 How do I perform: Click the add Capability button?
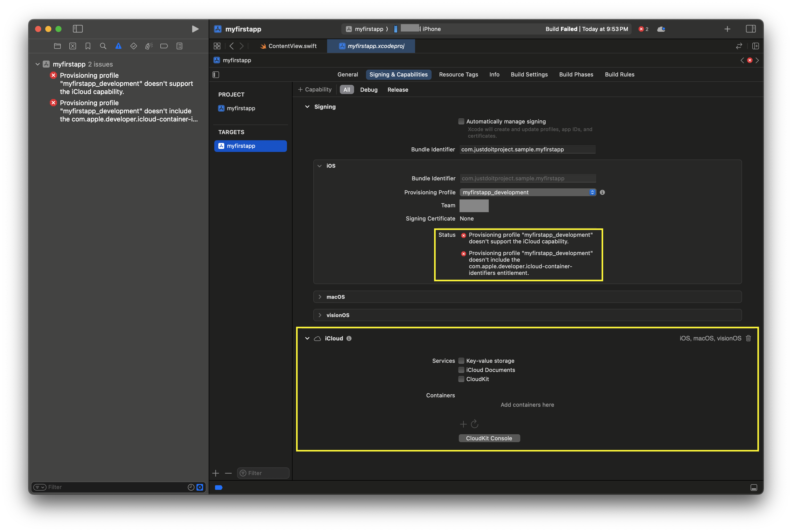314,89
